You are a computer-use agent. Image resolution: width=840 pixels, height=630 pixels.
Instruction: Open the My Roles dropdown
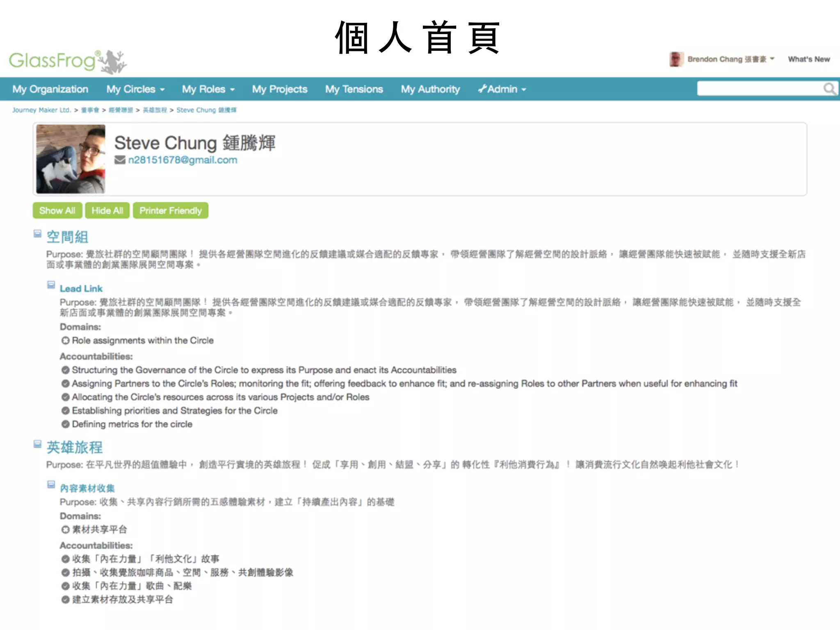coord(208,89)
